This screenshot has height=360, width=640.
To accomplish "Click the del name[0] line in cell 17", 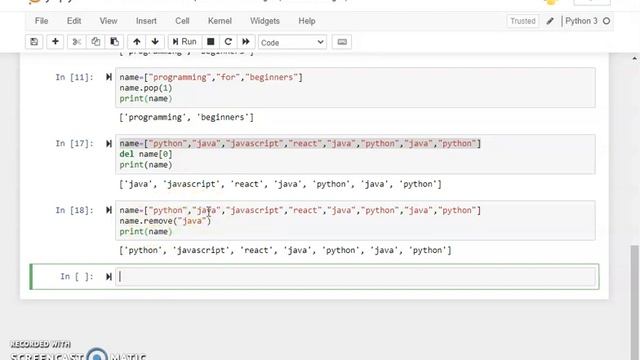I will tap(146, 154).
